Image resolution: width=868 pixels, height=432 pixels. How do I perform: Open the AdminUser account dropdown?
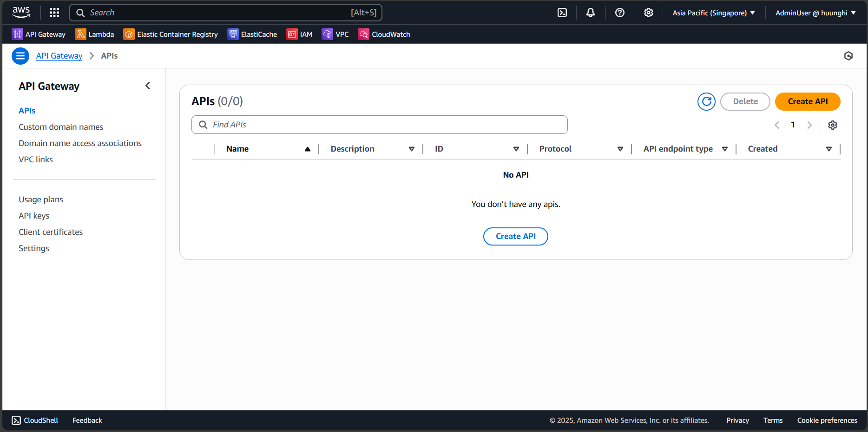coord(815,13)
